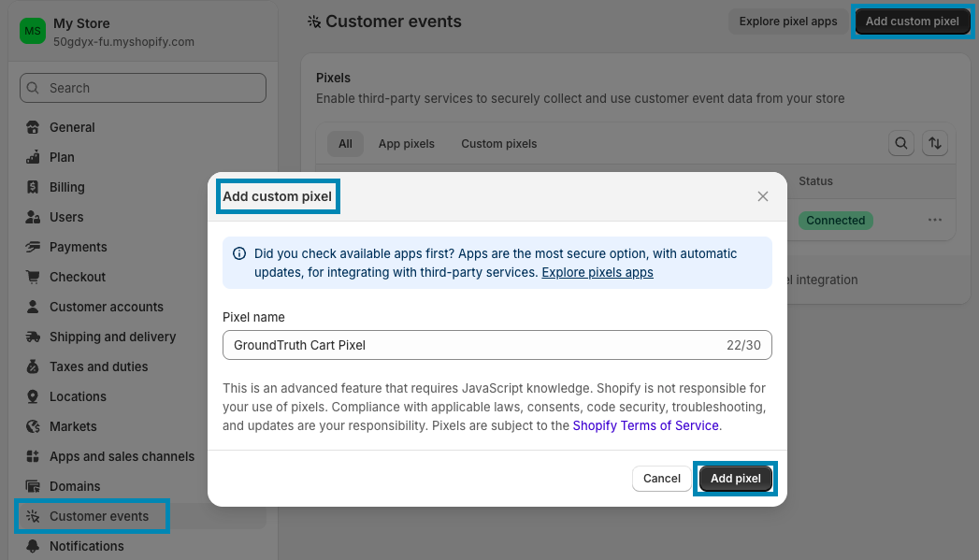Switch to the All pixels tab
Image resolution: width=979 pixels, height=560 pixels.
tap(345, 144)
